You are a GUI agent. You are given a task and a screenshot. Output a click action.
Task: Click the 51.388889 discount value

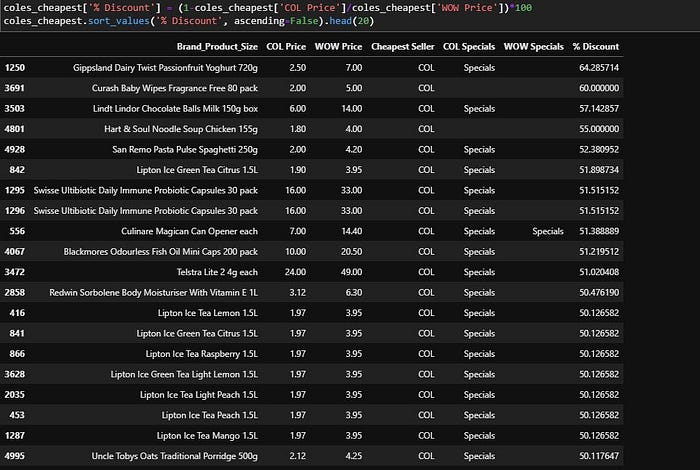(599, 231)
